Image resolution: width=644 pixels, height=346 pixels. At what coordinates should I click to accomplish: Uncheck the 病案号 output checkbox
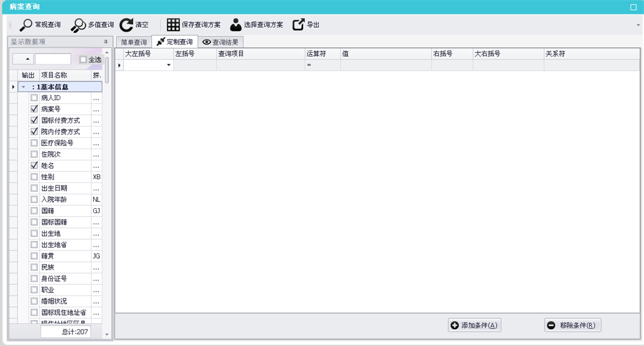(34, 109)
